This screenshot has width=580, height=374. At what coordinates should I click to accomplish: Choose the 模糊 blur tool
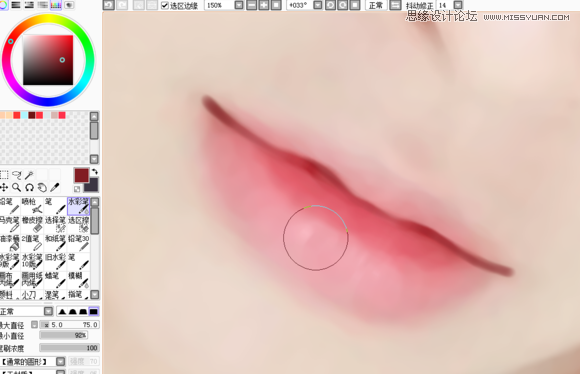[78, 280]
